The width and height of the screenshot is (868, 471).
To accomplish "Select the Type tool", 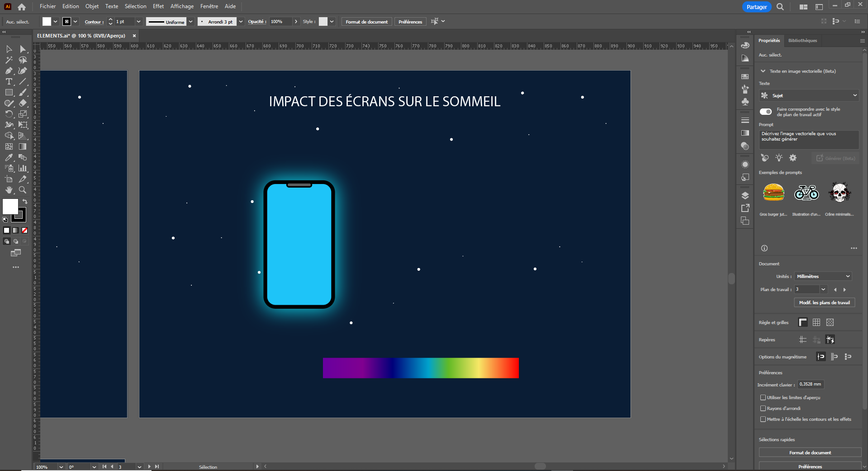I will 9,81.
